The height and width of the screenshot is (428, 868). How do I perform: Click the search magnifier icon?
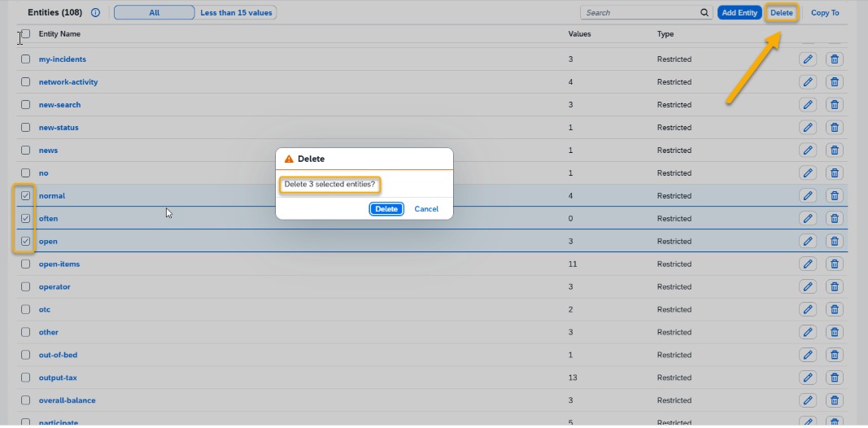[704, 13]
